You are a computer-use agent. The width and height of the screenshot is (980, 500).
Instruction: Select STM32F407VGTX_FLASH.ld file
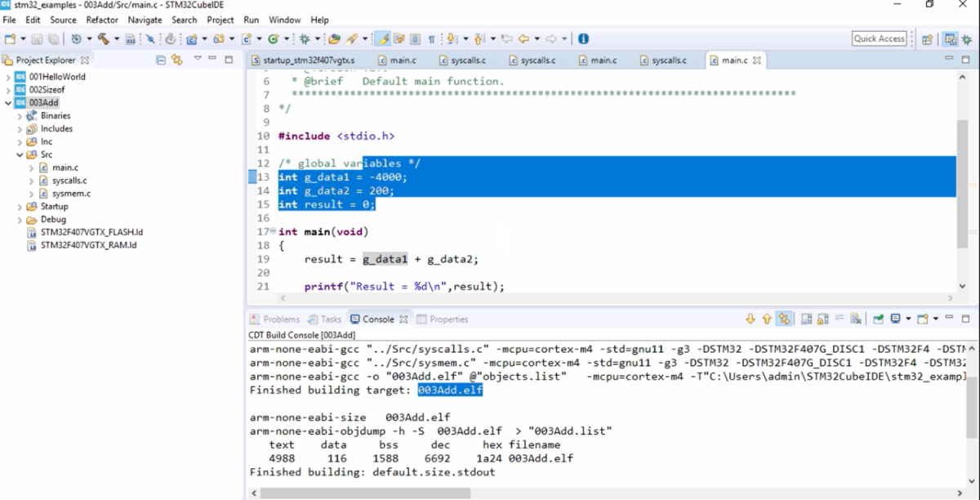point(85,233)
